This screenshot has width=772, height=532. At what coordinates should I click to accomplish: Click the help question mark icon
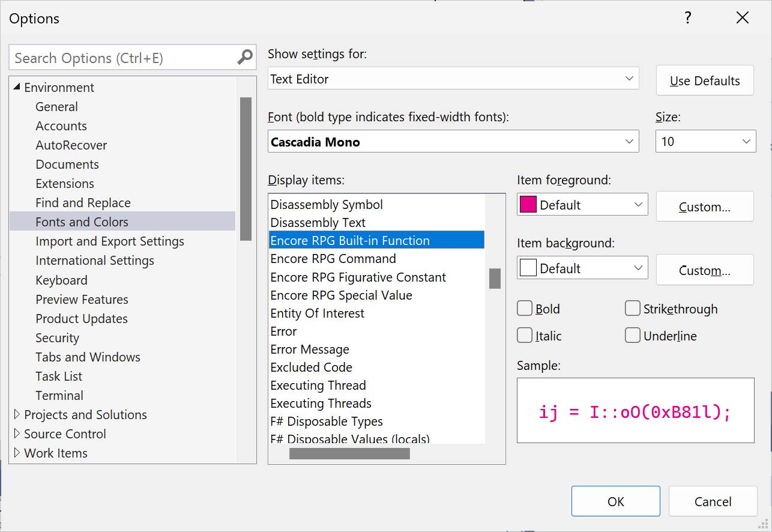(x=688, y=18)
